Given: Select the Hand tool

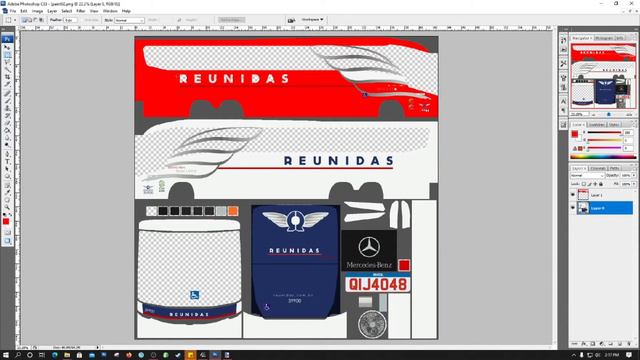Looking at the screenshot, I should coord(7,200).
